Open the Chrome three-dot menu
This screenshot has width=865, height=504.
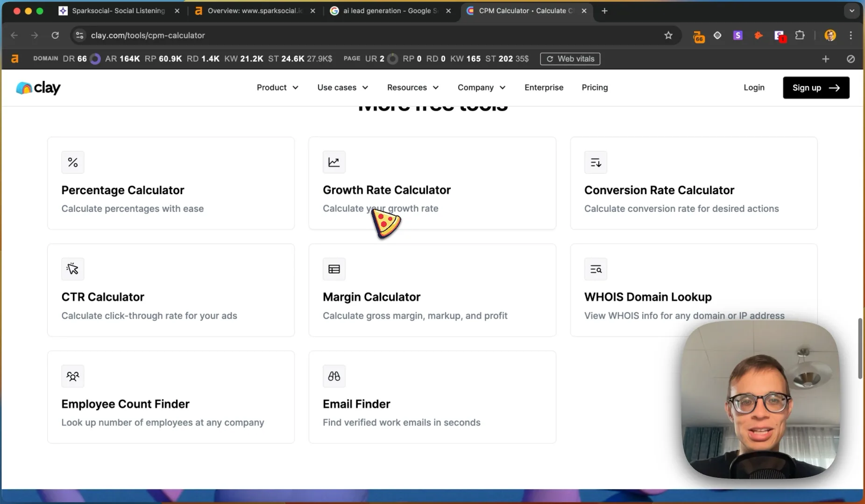click(851, 35)
